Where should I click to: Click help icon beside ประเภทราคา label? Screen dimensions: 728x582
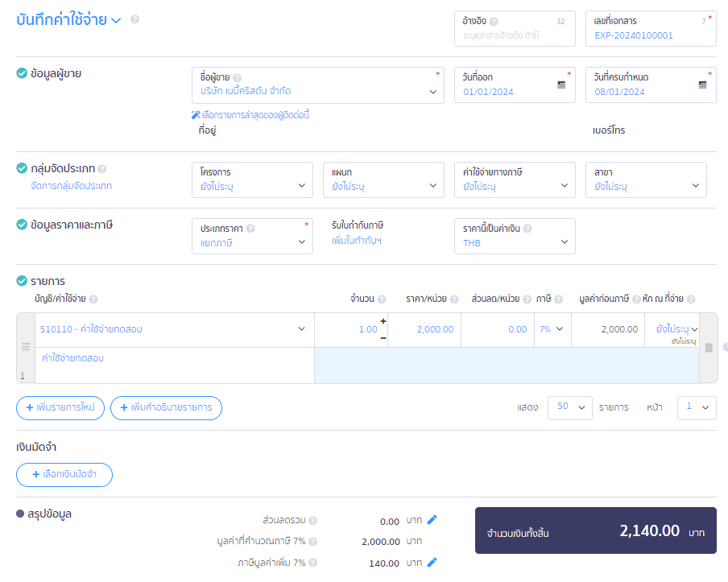250,229
